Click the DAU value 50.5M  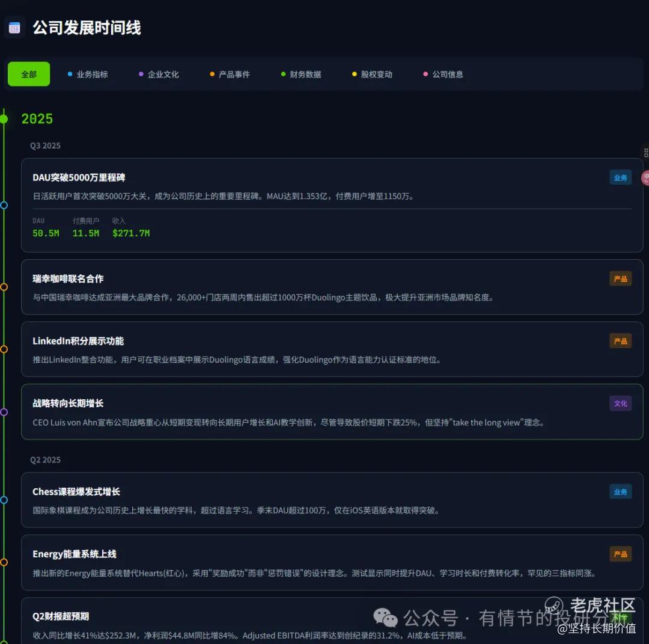46,233
